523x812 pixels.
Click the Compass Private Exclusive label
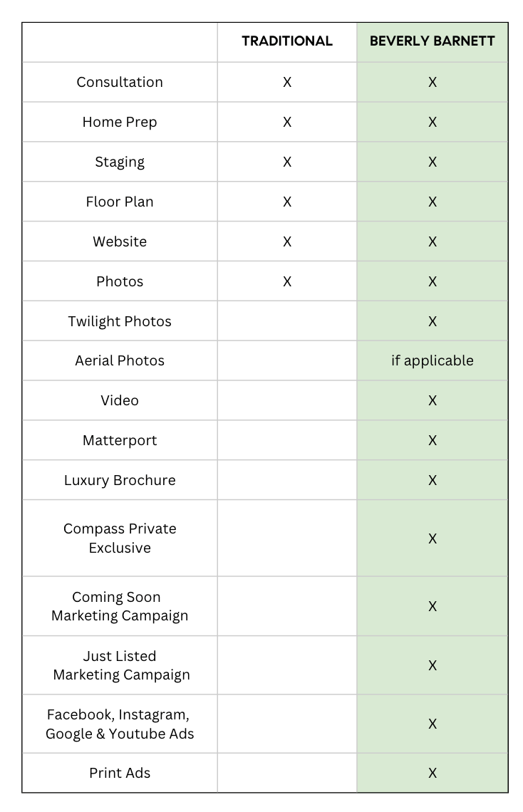(x=120, y=538)
